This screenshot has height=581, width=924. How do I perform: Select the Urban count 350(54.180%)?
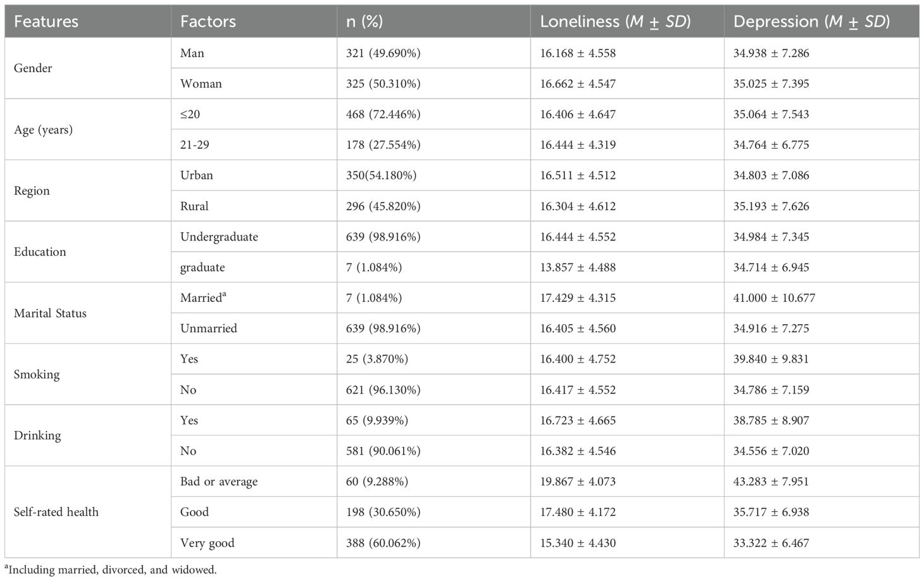coord(381,175)
